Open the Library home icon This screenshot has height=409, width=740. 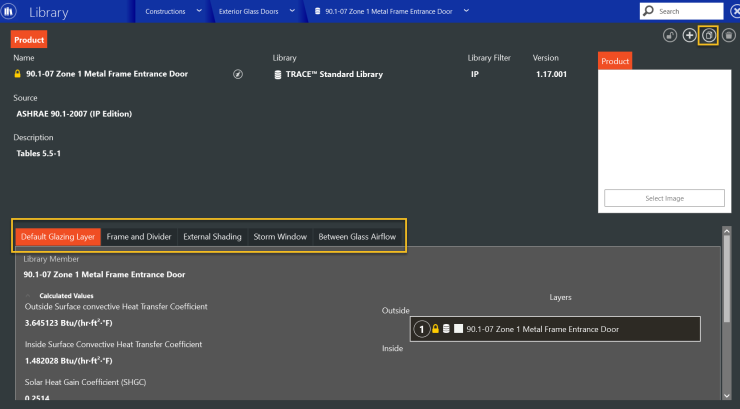pyautogui.click(x=8, y=11)
